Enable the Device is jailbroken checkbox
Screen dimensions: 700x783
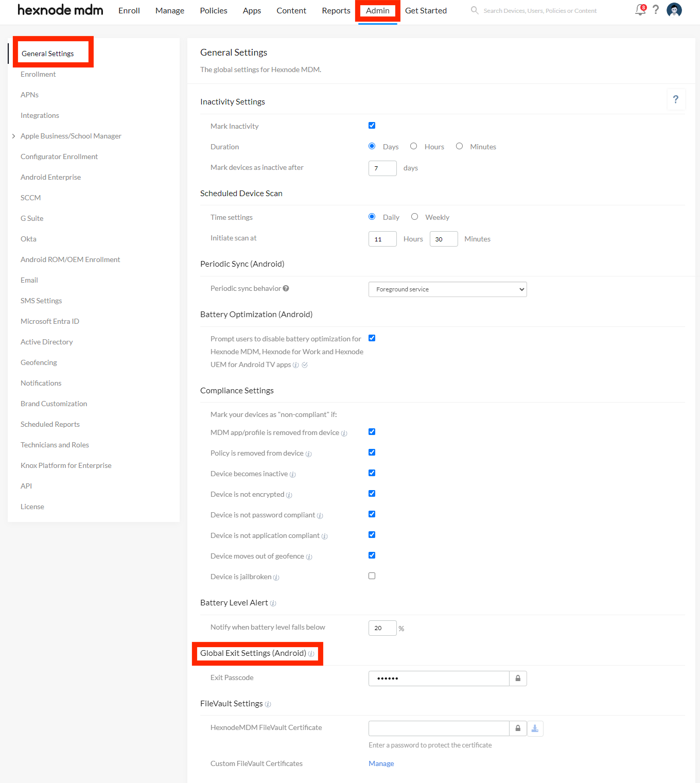click(x=372, y=576)
